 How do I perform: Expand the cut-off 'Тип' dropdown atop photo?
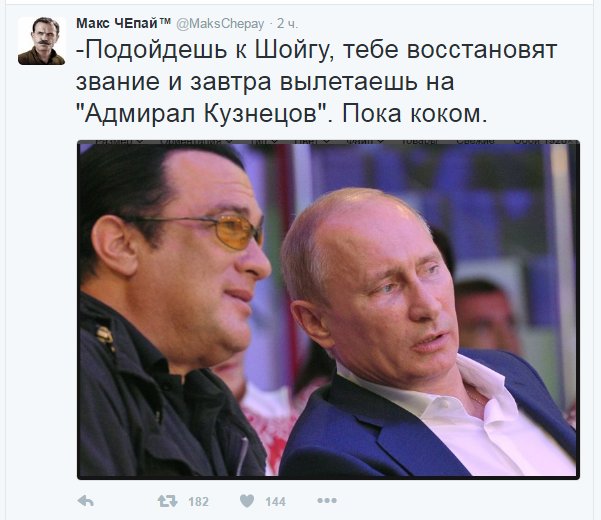[x=264, y=142]
